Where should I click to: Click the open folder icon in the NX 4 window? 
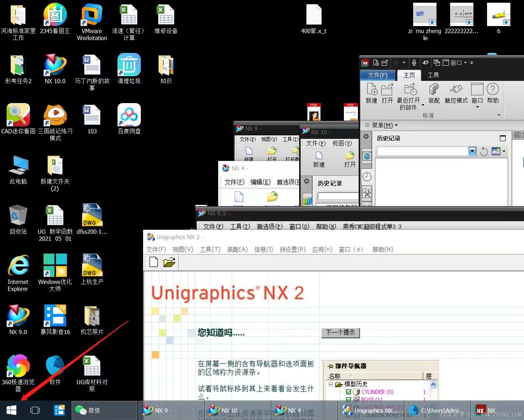click(x=273, y=197)
